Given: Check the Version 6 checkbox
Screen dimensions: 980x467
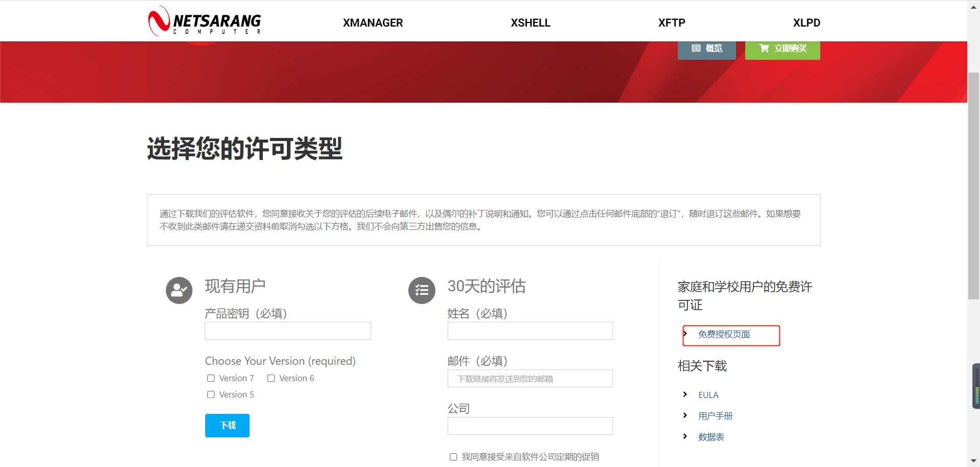Looking at the screenshot, I should pos(271,378).
